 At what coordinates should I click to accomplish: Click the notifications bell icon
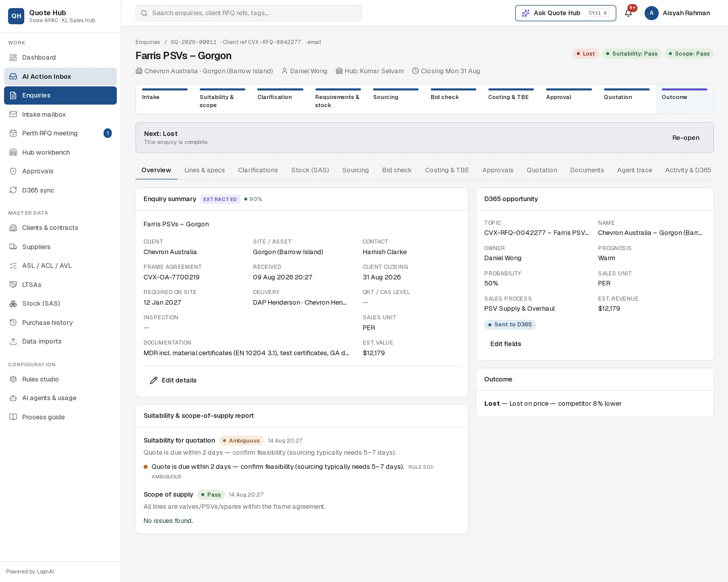tap(628, 13)
